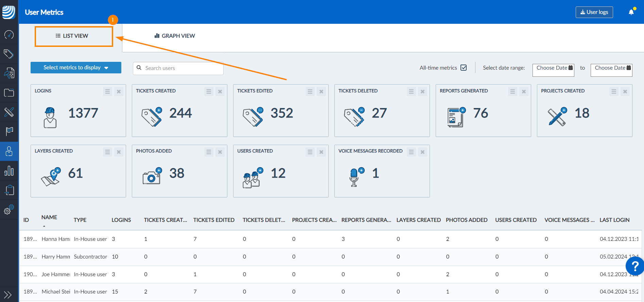Click the User logs download button
The width and height of the screenshot is (644, 302).
click(594, 12)
